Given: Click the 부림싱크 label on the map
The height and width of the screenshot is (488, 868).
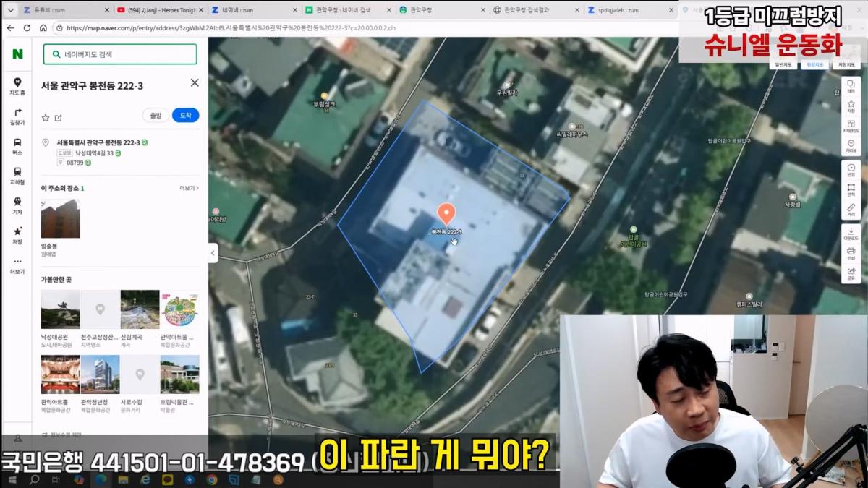Looking at the screenshot, I should 323,104.
